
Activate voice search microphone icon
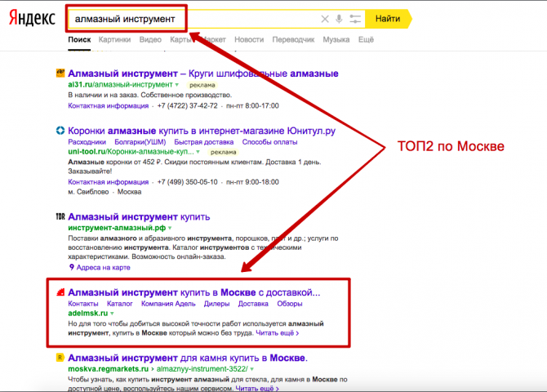click(339, 19)
